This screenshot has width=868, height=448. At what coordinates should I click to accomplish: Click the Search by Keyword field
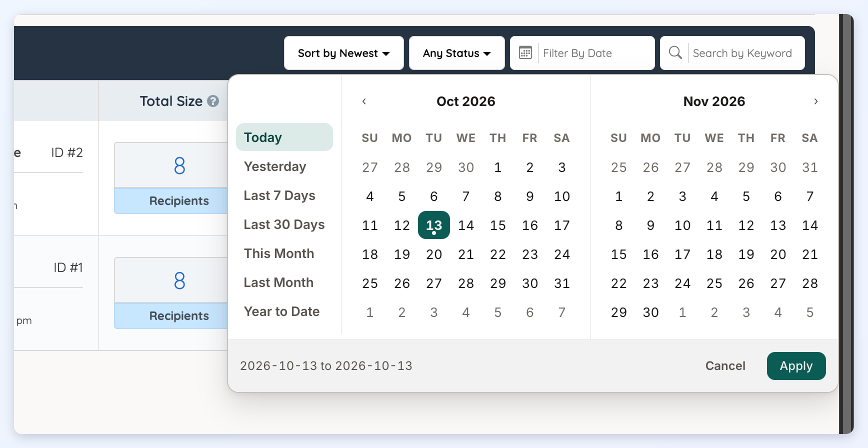pos(732,53)
